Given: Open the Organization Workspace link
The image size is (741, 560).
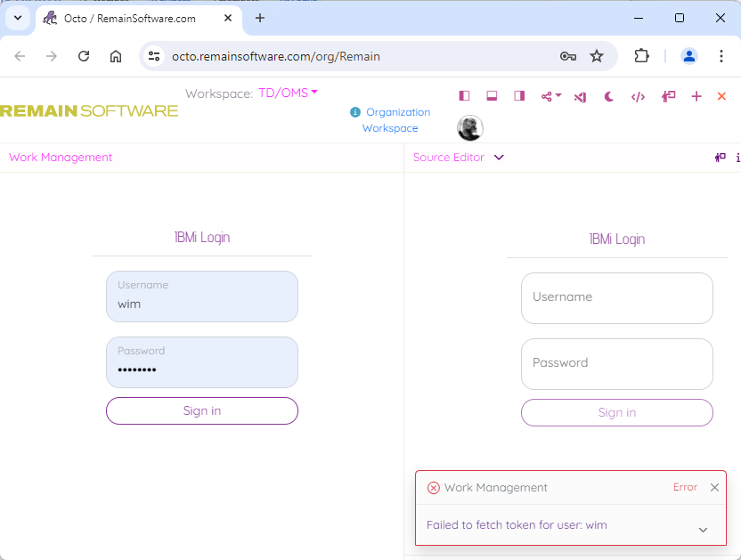Looking at the screenshot, I should (x=396, y=120).
